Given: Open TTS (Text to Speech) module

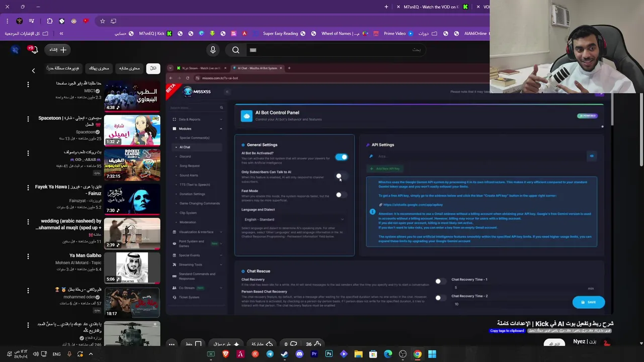Looking at the screenshot, I should (x=195, y=185).
